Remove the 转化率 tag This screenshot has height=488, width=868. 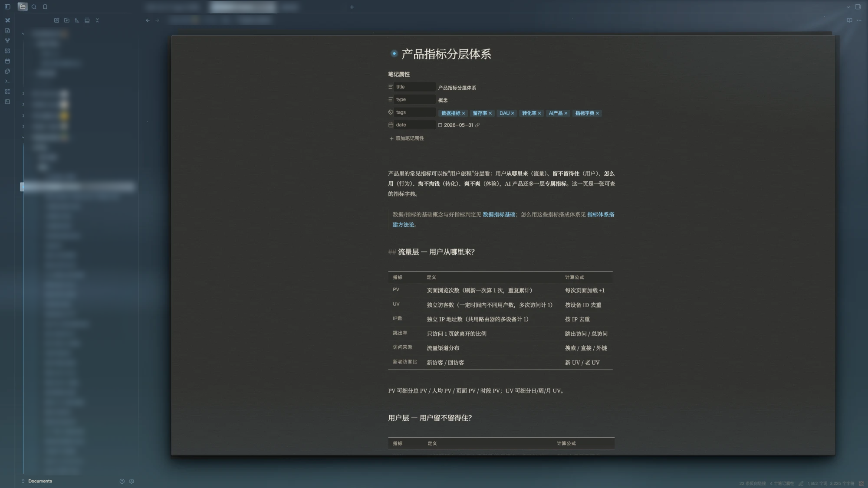pos(539,113)
